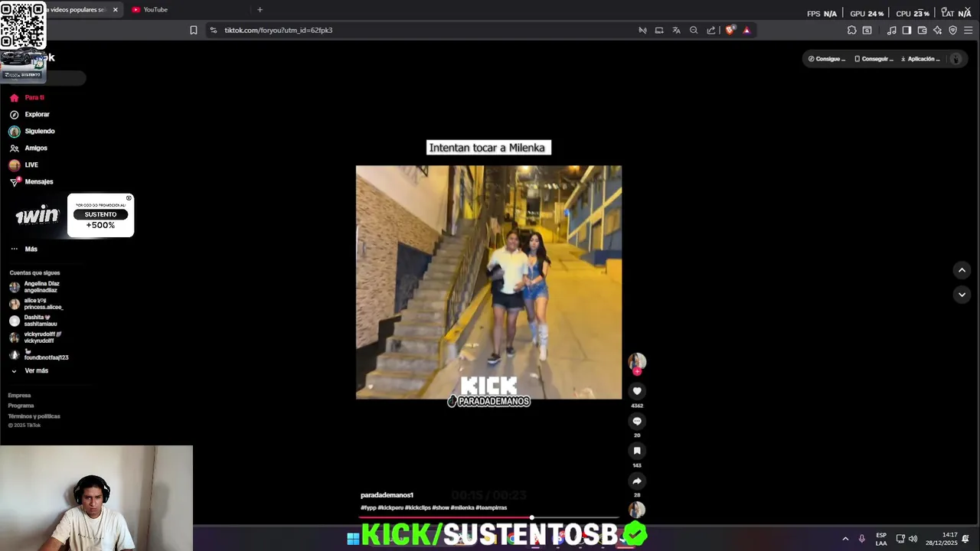The height and width of the screenshot is (551, 980).
Task: Like the Milenka TikTok video
Action: 637,391
